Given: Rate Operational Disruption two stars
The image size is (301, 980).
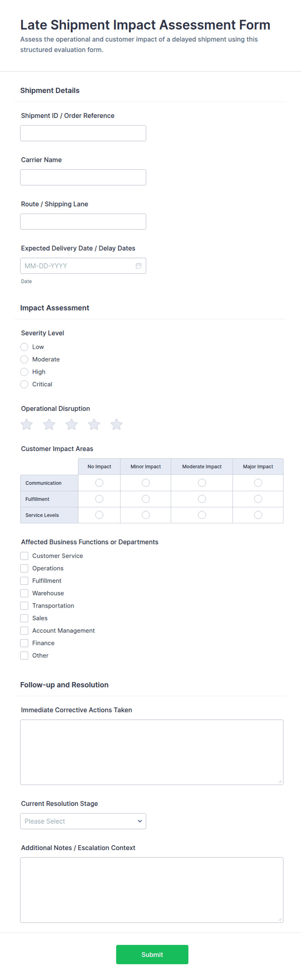Looking at the screenshot, I should pos(49,424).
